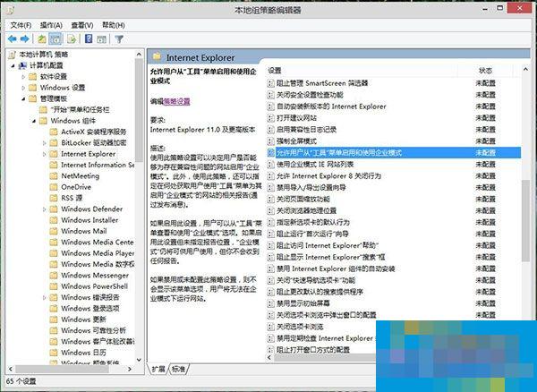
Task: Switch to the 扩展 tab
Action: coord(158,369)
